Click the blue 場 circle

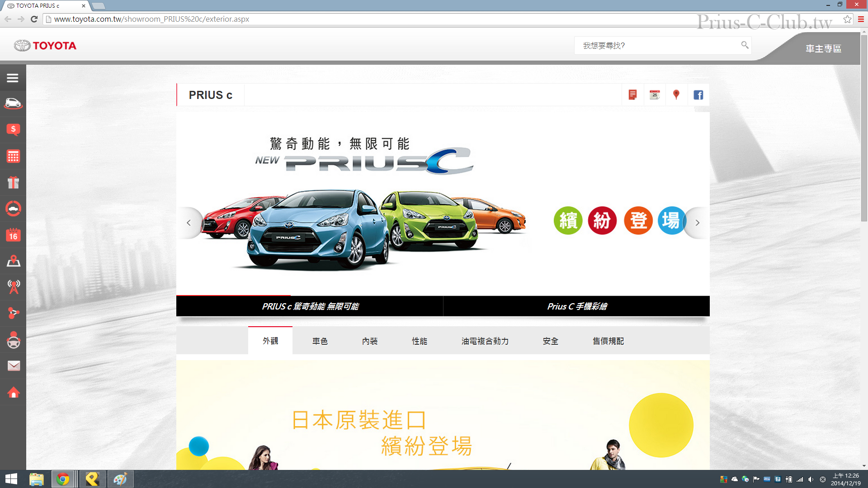click(x=672, y=221)
